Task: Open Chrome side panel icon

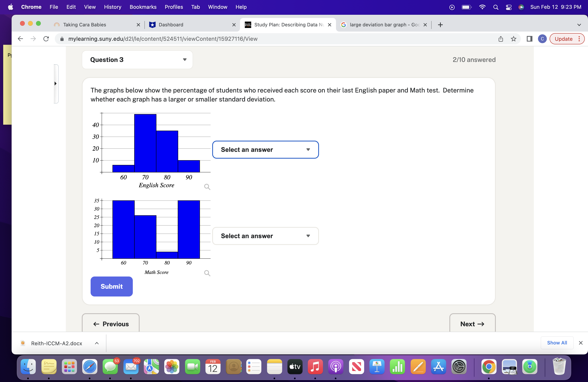Action: pos(529,39)
